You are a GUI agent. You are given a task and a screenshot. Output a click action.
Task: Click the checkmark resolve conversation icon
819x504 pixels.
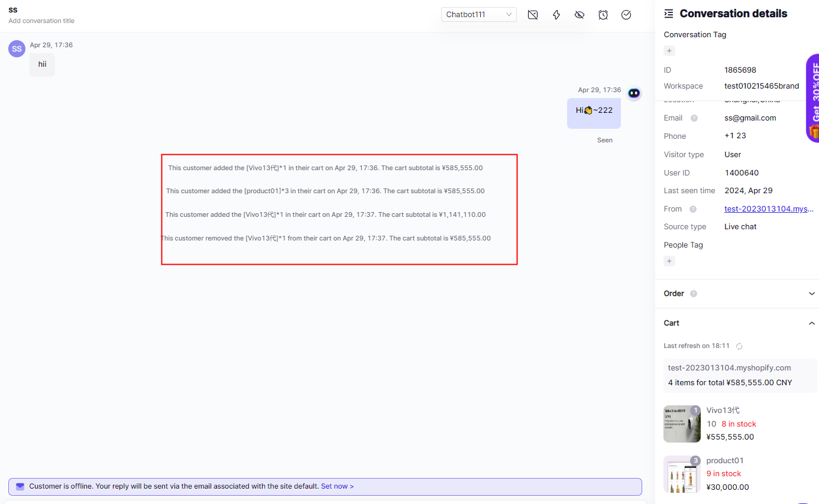tap(626, 15)
